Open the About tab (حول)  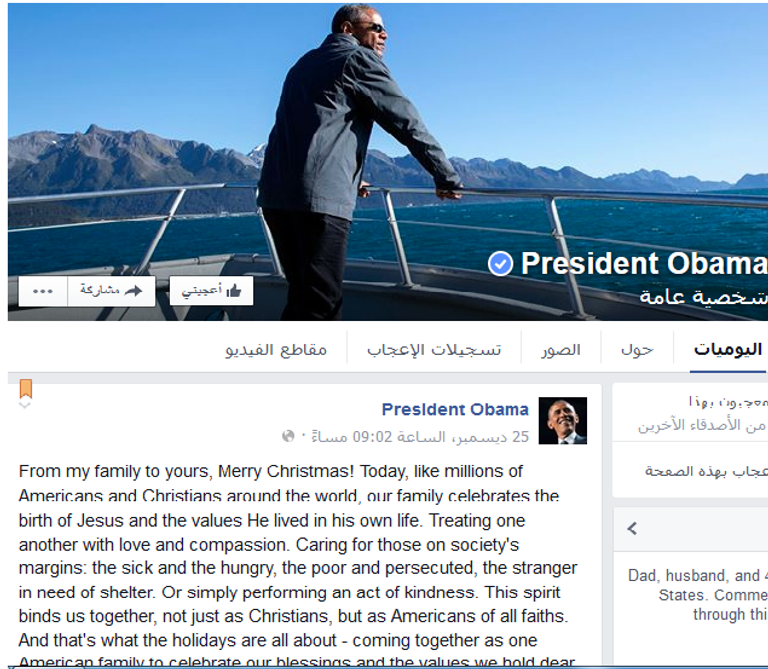click(637, 350)
